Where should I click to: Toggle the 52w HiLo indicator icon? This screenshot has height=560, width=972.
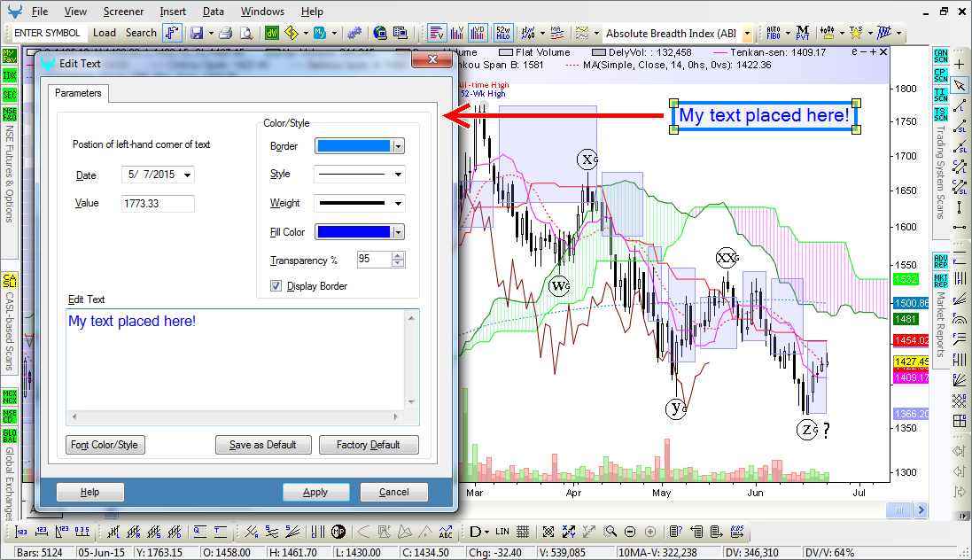coord(502,33)
